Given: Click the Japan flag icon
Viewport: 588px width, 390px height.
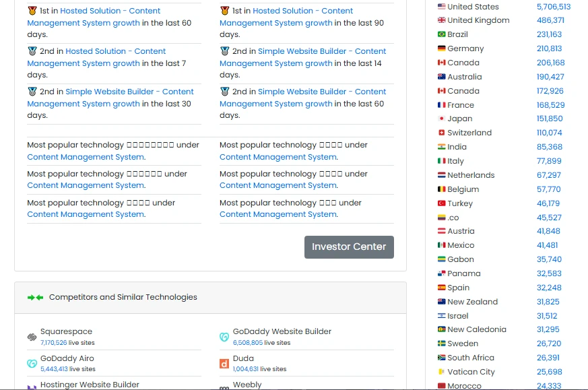Looking at the screenshot, I should 441,119.
